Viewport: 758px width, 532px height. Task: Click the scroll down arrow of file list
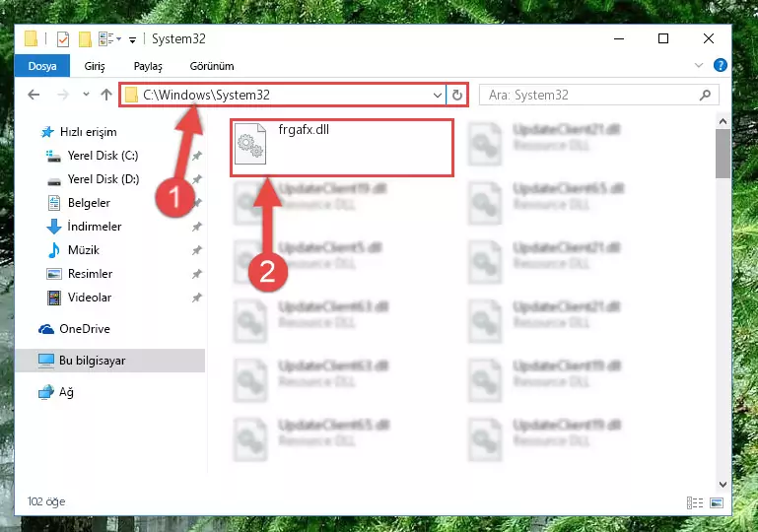click(x=723, y=484)
